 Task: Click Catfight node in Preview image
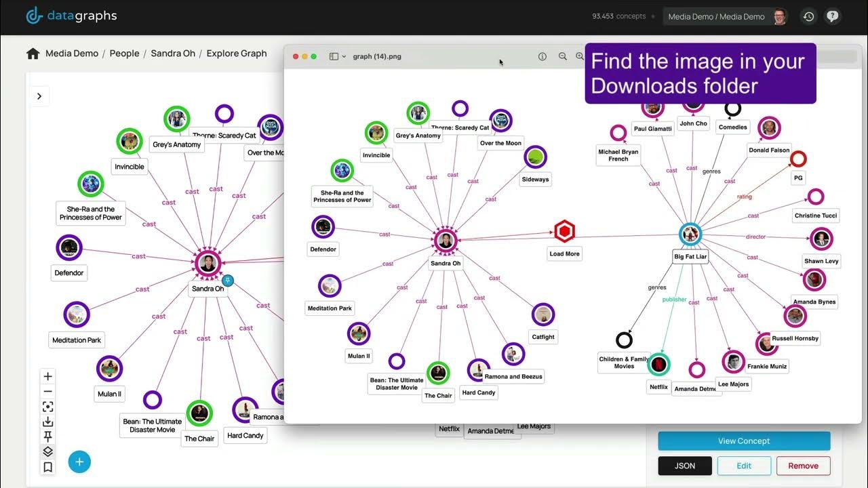click(542, 314)
